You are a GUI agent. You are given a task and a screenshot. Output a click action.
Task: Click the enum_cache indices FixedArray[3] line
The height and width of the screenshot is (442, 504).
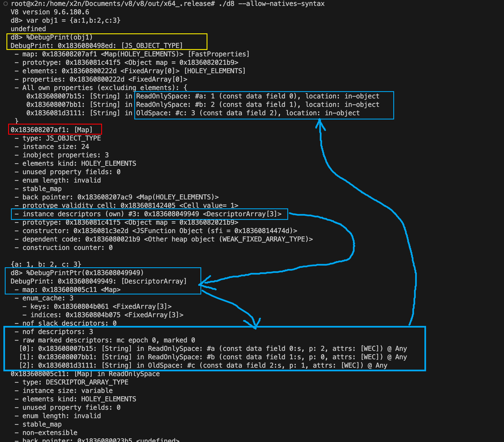coord(107,315)
